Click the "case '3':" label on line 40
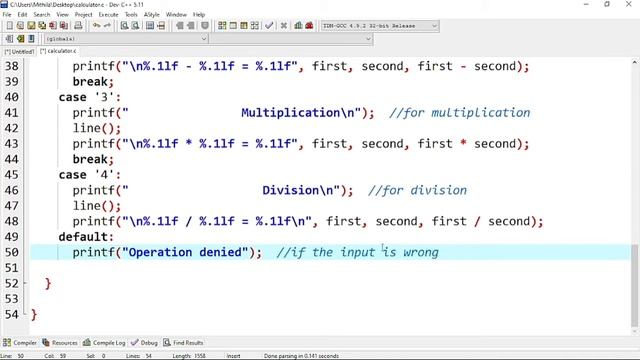The height and width of the screenshot is (360, 640). [90, 97]
